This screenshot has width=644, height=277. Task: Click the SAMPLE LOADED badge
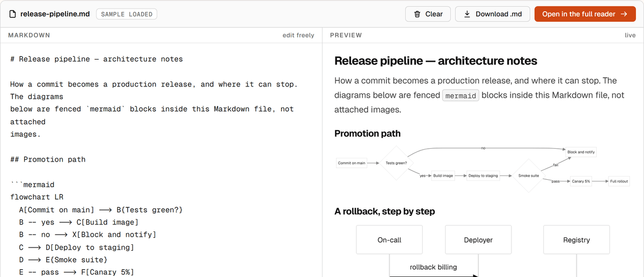pos(127,14)
